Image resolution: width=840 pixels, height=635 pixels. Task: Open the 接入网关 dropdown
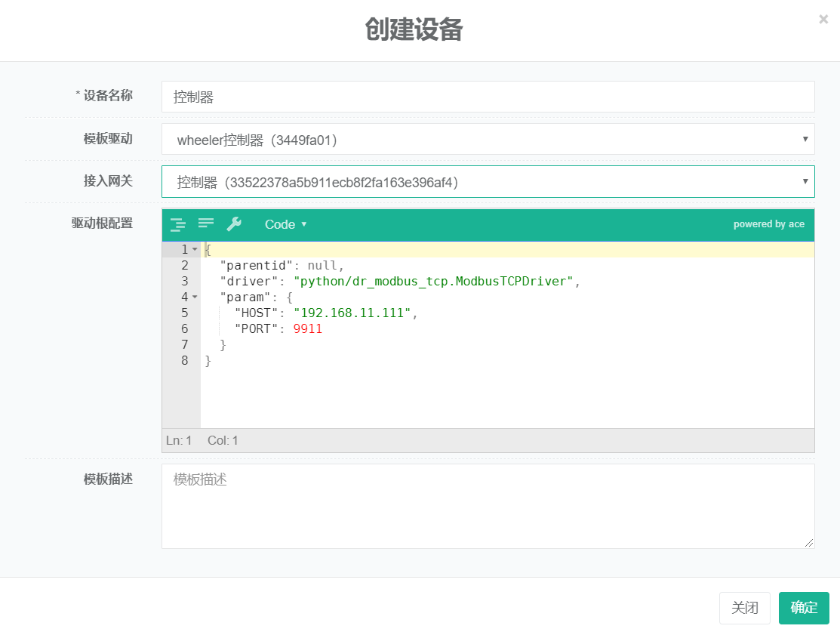point(488,182)
